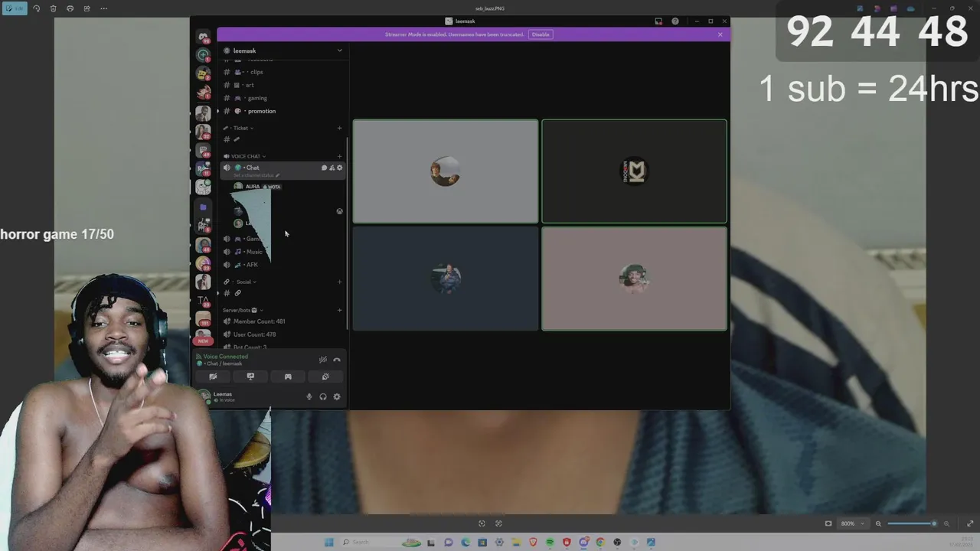Open the server folder icon in sidebar
This screenshot has width=980, height=551.
pos(203,207)
